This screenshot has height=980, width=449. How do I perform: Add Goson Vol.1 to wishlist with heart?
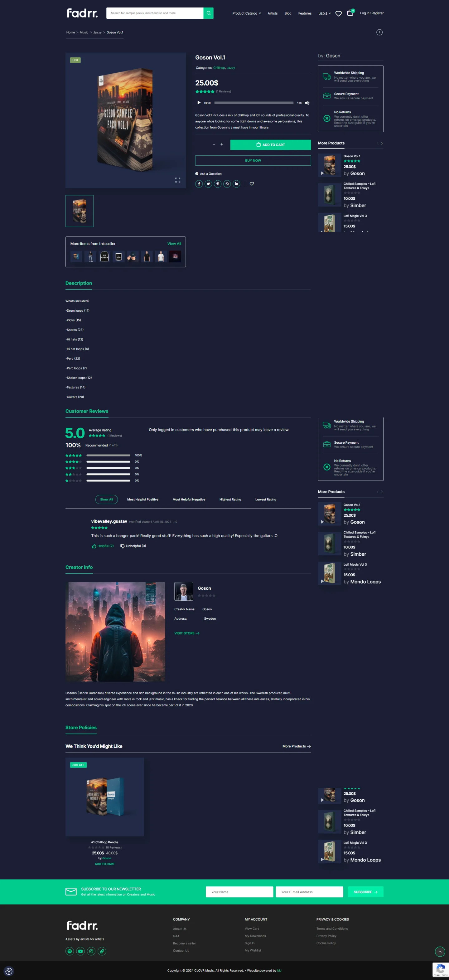point(252,184)
